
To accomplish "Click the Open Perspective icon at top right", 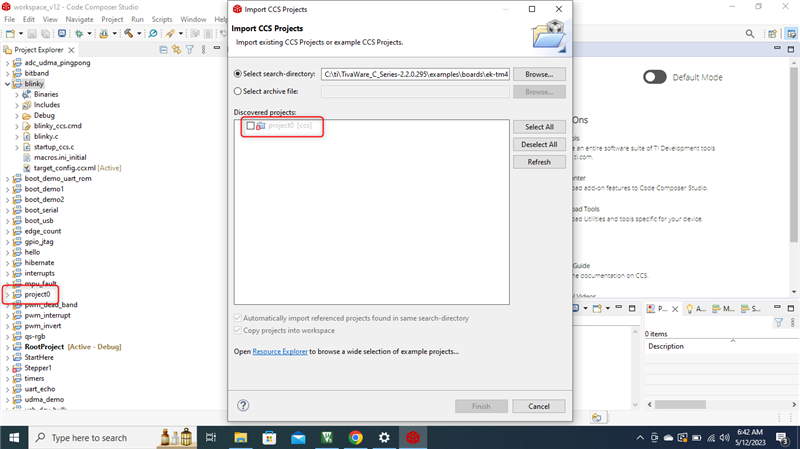I will [772, 34].
